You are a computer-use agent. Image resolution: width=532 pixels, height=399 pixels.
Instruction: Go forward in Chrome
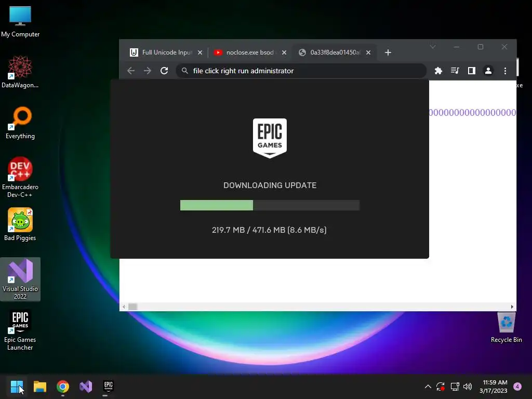(x=147, y=71)
